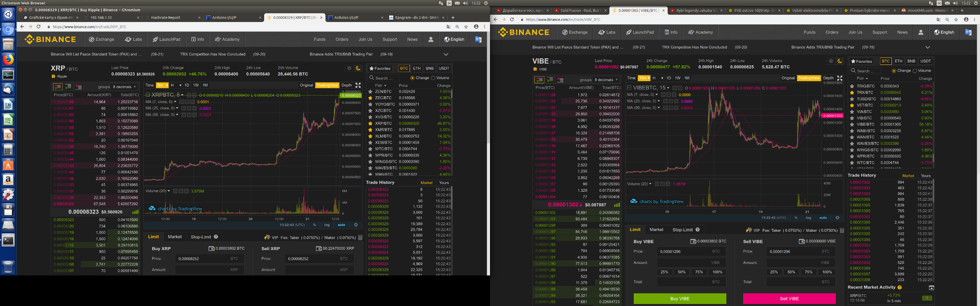Star the VIA/BTC pair as favorite

pyautogui.click(x=852, y=112)
